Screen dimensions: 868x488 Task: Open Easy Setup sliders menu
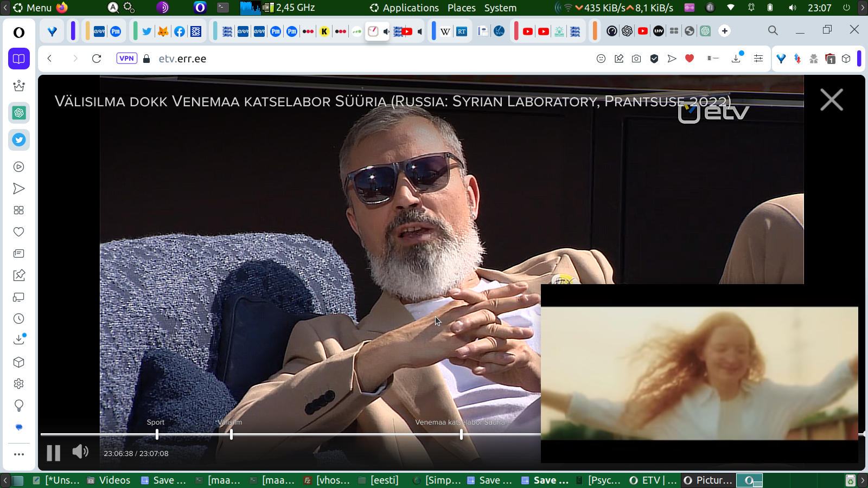tap(758, 59)
